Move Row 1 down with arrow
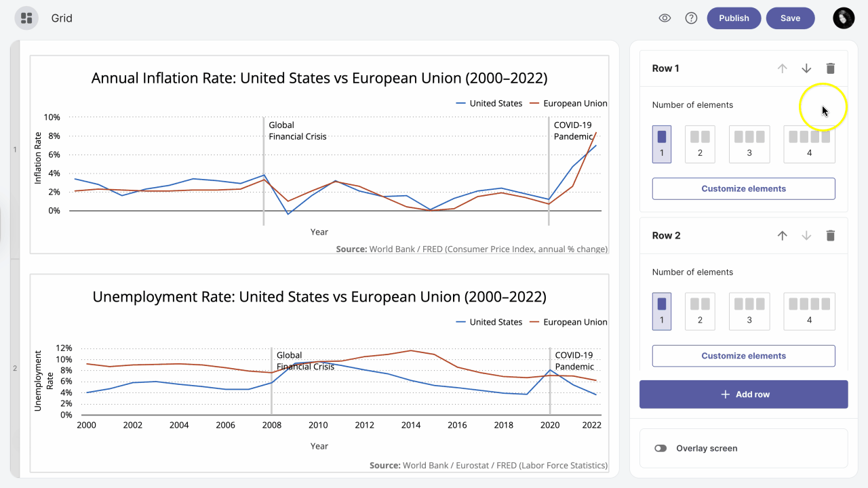This screenshot has height=488, width=868. 806,68
